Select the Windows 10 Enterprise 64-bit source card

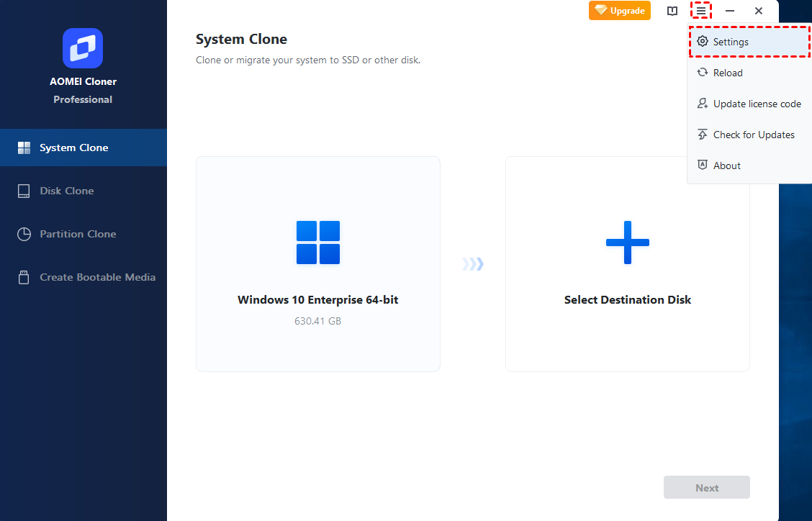point(318,264)
